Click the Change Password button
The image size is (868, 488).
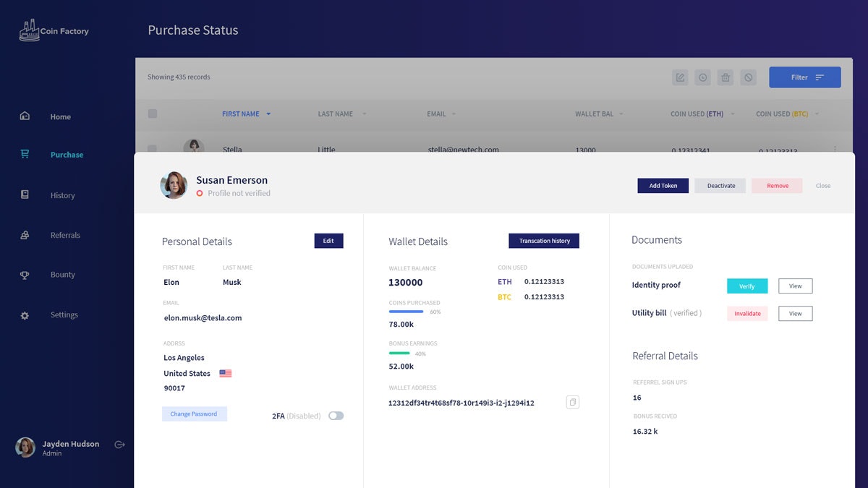194,414
